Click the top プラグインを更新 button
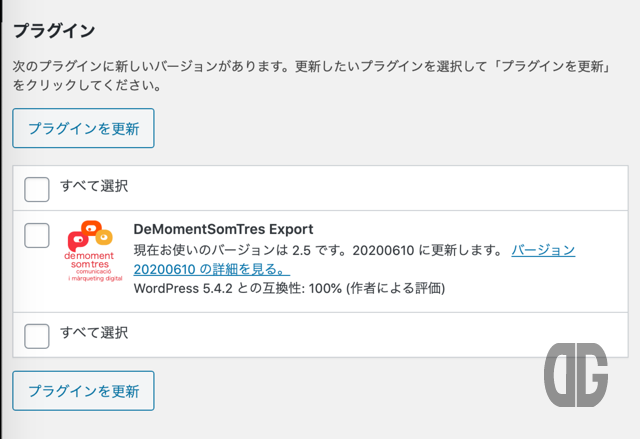Screen dimensions: 640x439 pos(83,128)
